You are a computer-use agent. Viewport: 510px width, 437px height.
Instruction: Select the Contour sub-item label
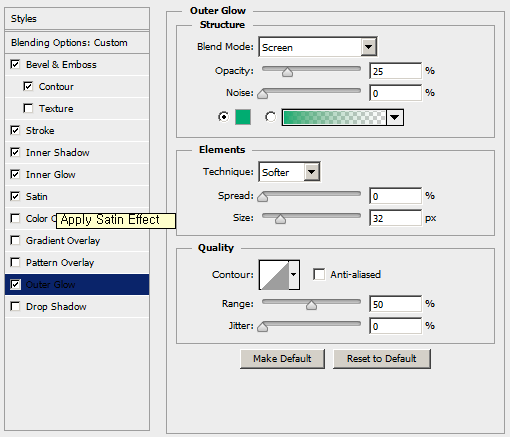[56, 86]
